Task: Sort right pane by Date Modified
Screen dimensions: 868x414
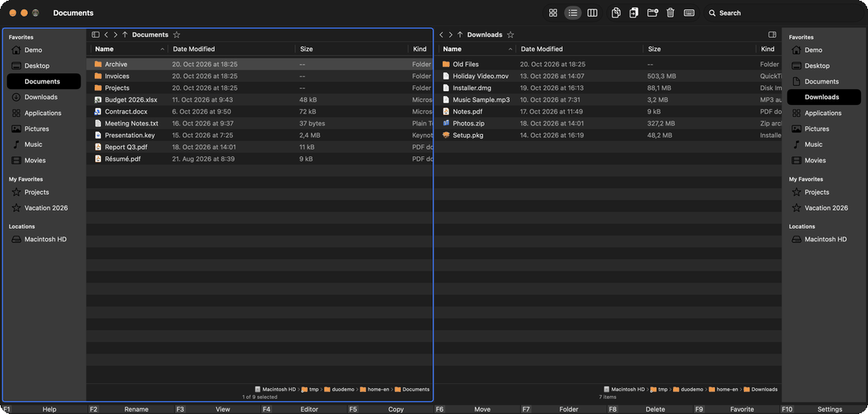Action: (x=579, y=49)
